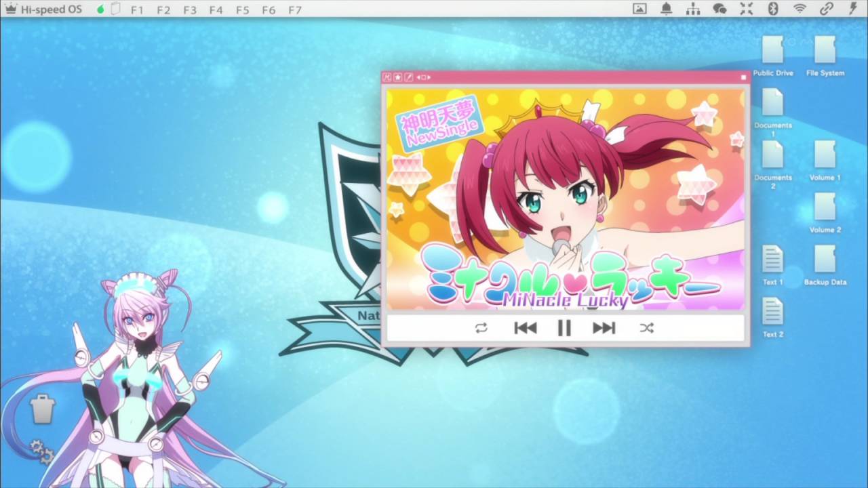Open the gears settings icon on desktop

pos(41,452)
